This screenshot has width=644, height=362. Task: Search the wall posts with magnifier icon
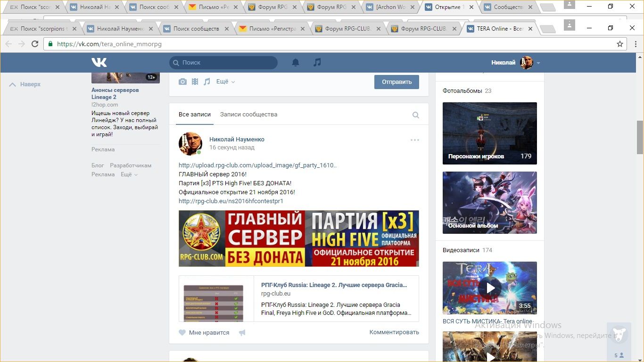(416, 115)
